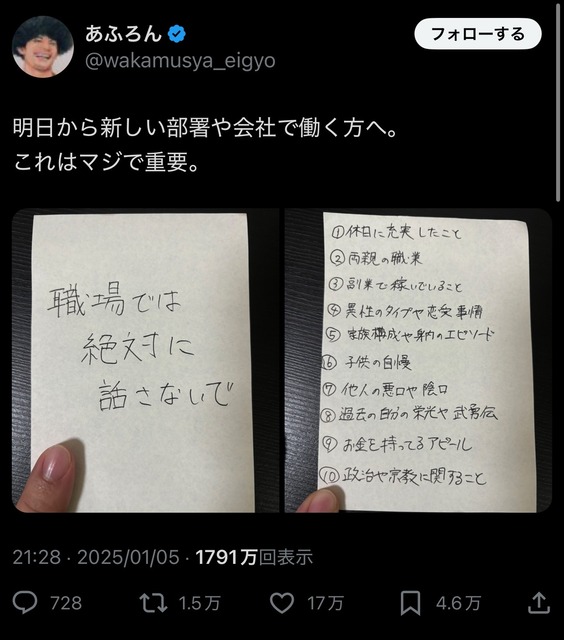The image size is (564, 640).
Task: Open あふろん's profile avatar
Action: click(x=43, y=46)
